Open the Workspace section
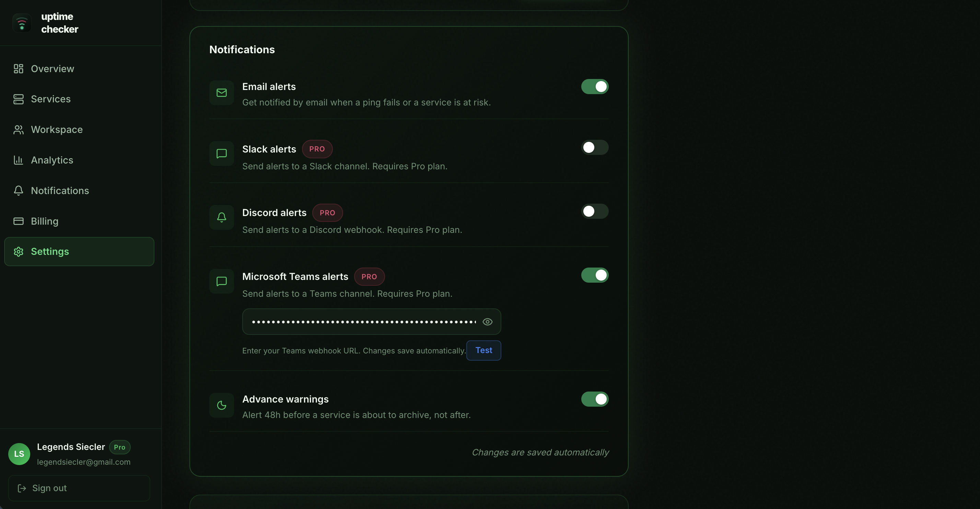Screen dimensions: 980x509 pyautogui.click(x=79, y=129)
